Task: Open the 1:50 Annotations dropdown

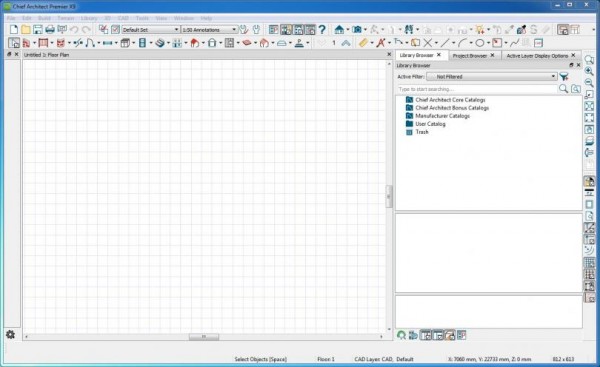Action: (209, 29)
